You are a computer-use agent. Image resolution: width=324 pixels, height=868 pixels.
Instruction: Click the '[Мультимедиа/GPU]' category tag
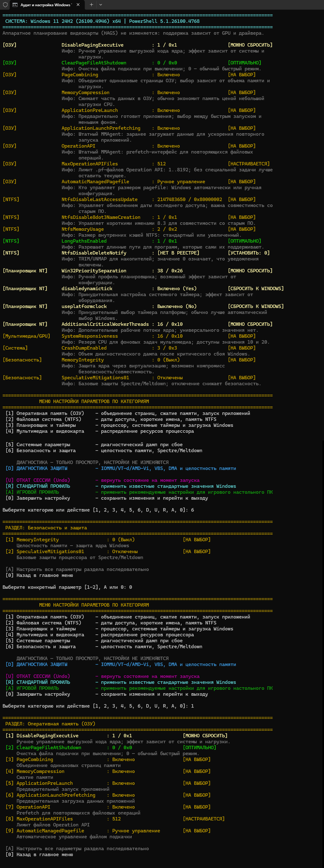click(26, 336)
